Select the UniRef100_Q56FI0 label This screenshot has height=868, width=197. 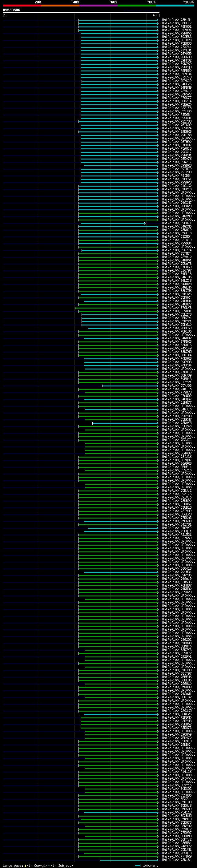(177, 233)
